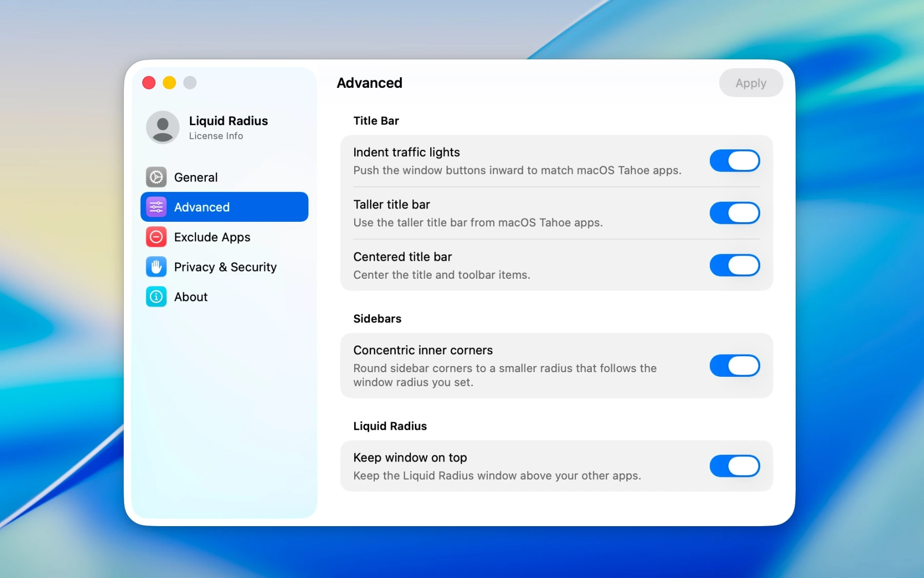Click 'Keep the Liquid Radius window above' text
Screen dimensions: 924x578
(x=497, y=476)
